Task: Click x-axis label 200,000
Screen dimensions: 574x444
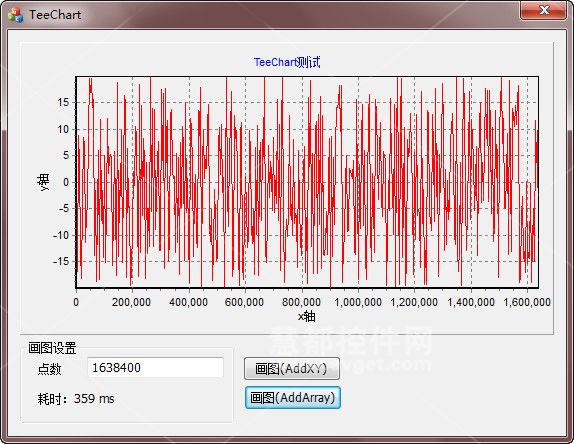Action: (131, 302)
